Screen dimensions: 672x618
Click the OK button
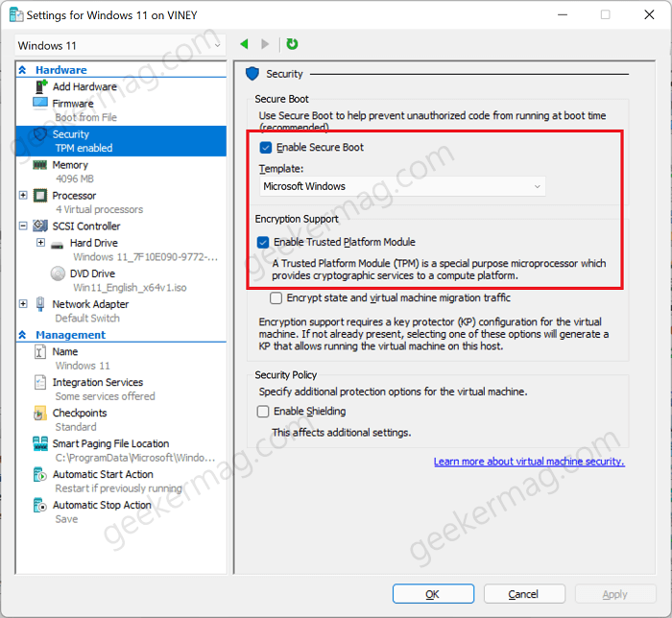point(433,594)
